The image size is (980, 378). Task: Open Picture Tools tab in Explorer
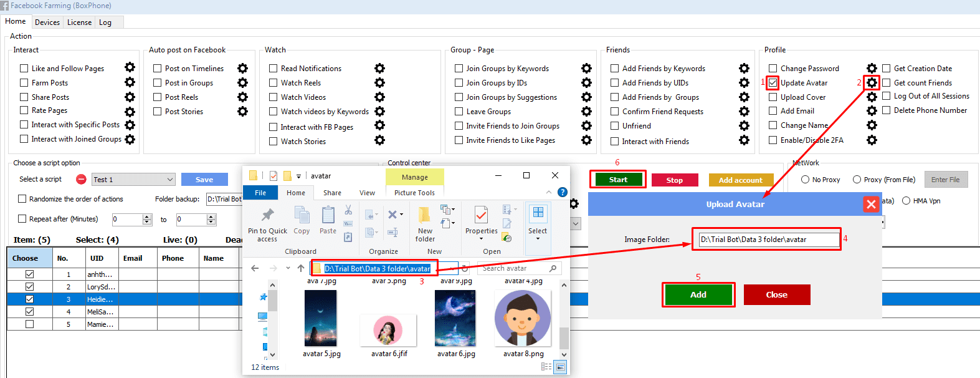coord(414,193)
